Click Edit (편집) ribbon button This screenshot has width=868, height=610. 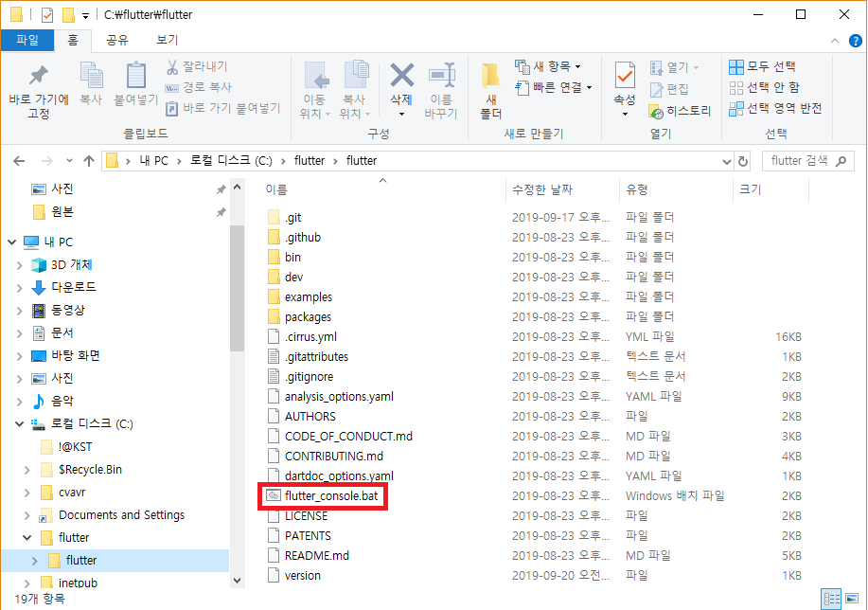668,89
